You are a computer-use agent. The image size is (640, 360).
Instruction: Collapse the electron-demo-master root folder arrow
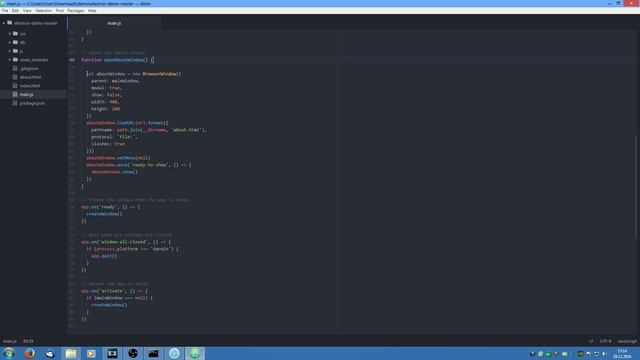(x=4, y=23)
